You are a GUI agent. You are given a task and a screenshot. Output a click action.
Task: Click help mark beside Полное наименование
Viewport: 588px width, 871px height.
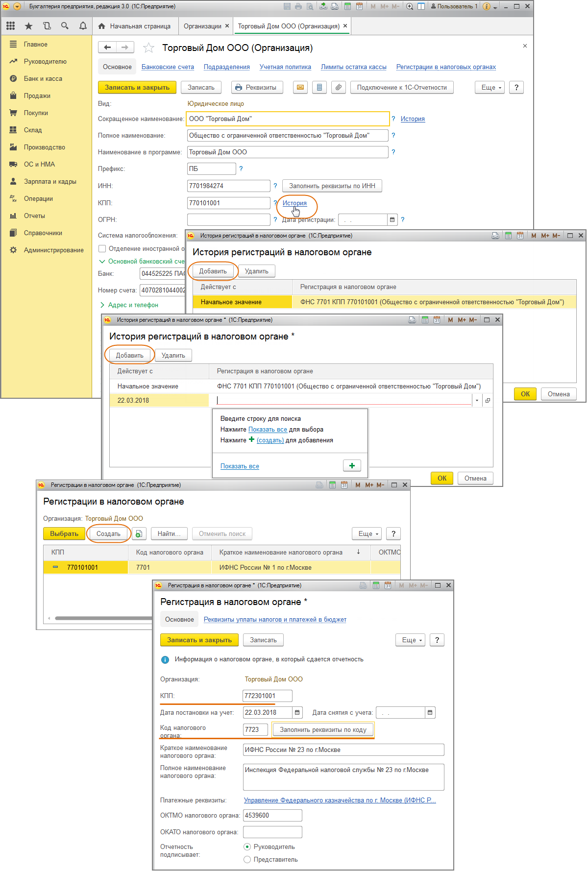[393, 135]
